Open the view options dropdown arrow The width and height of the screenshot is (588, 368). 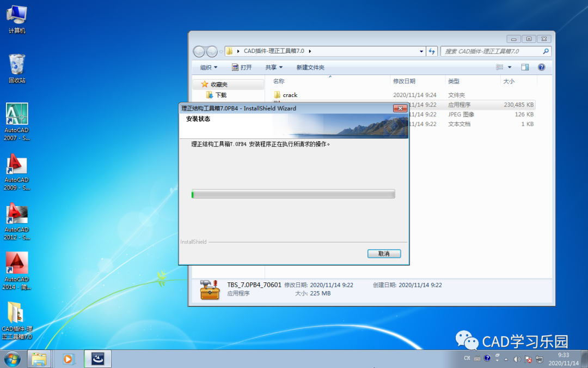coord(510,67)
